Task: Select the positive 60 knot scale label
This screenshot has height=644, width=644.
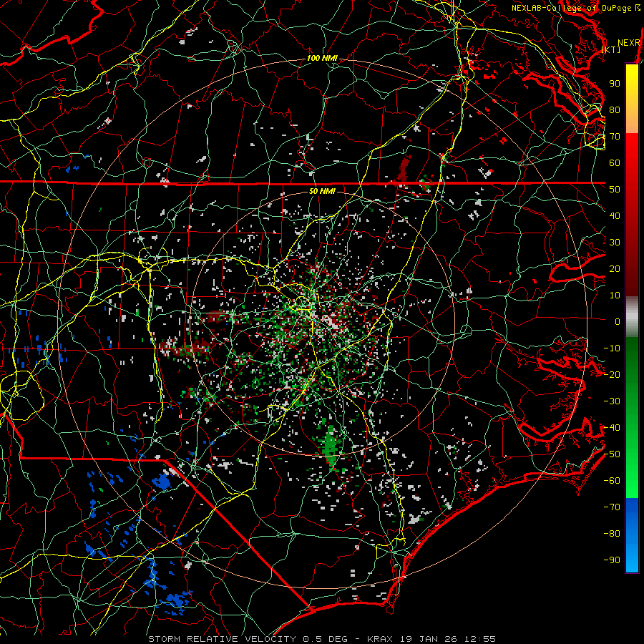Action: pyautogui.click(x=615, y=163)
